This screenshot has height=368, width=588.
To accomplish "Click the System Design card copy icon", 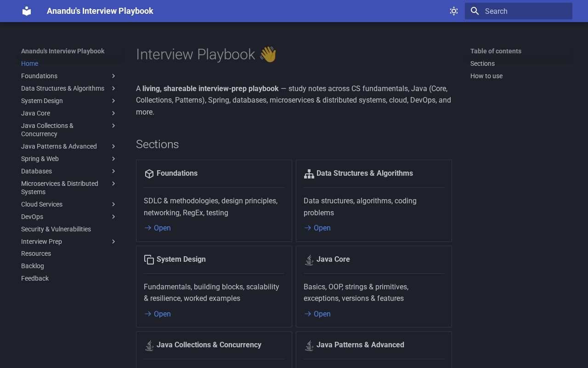I will pos(149,259).
